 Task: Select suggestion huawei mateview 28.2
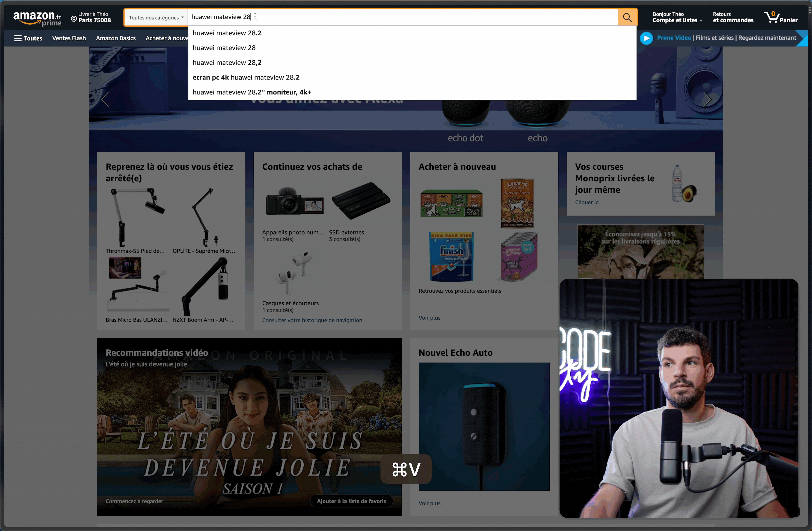pos(227,33)
